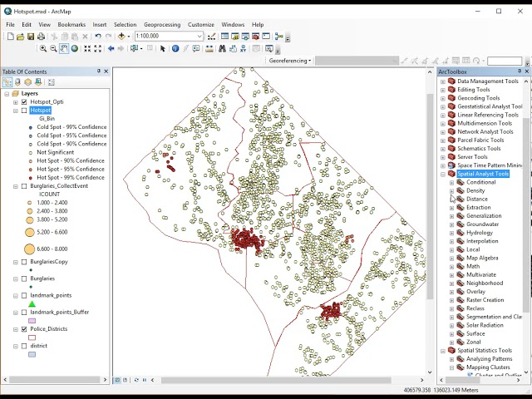Click the landmark_points_Buffer pink swatch
This screenshot has height=399, width=532.
pos(32,321)
